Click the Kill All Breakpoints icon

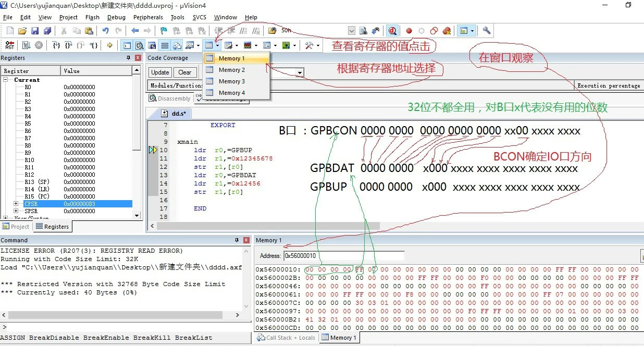[x=447, y=31]
